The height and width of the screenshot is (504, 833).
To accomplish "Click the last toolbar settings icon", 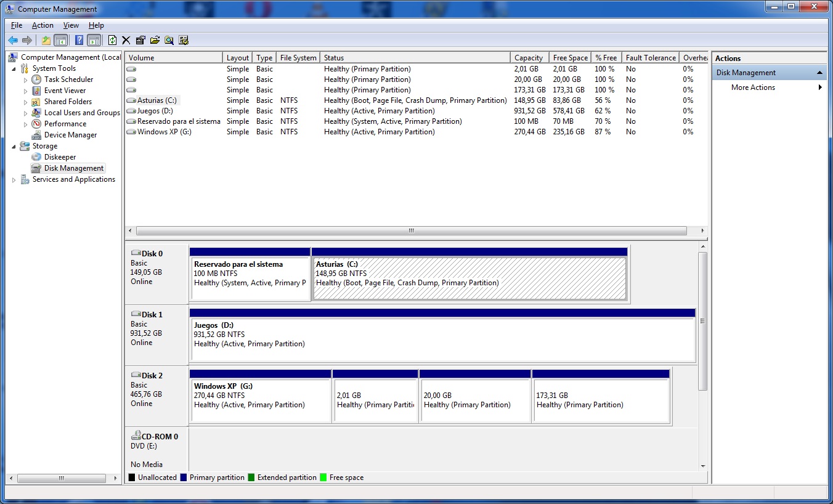I will click(183, 40).
